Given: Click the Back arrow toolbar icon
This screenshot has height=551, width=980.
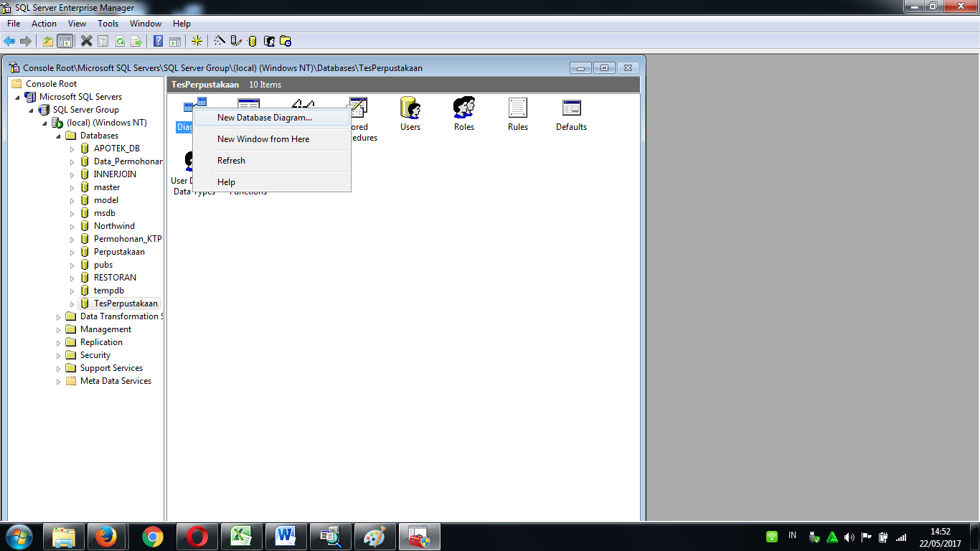Looking at the screenshot, I should tap(9, 42).
